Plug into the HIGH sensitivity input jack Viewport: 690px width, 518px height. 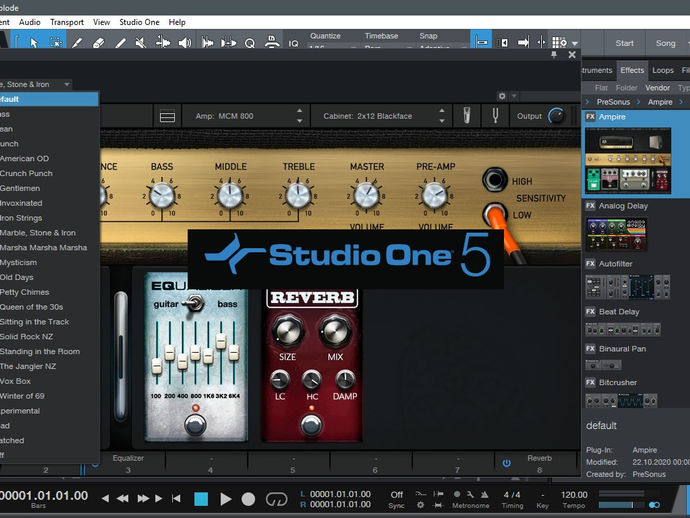pos(495,179)
